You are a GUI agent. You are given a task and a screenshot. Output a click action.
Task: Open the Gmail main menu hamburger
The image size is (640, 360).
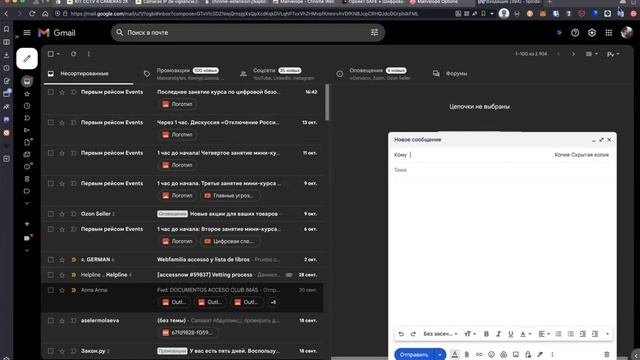(x=27, y=33)
